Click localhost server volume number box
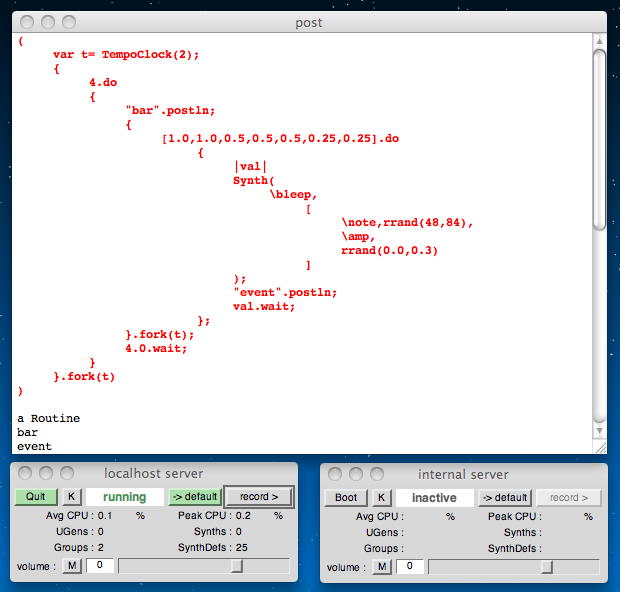The height and width of the screenshot is (592, 620). 100,566
